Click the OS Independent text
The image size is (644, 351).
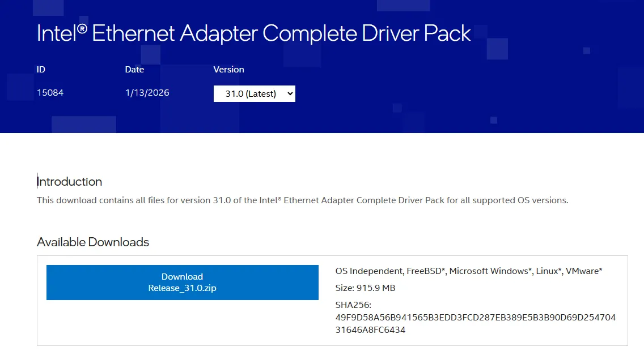(x=368, y=271)
